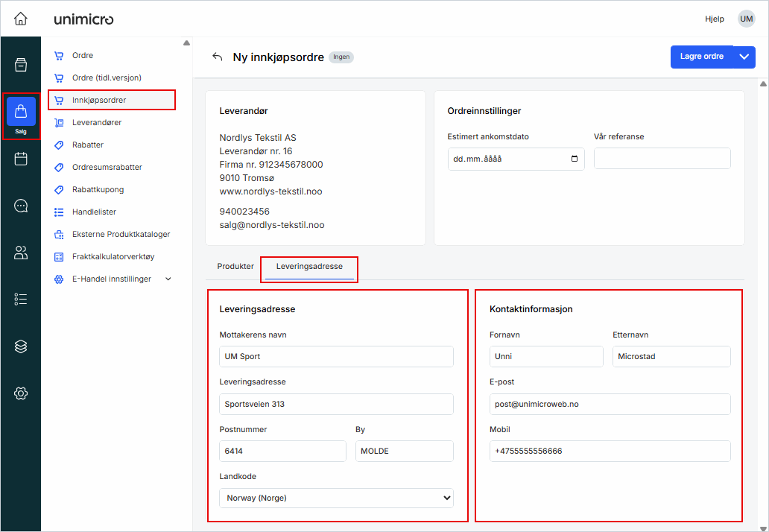Screen dimensions: 769x532
Task: Click the users icon in left sidebar
Action: point(21,253)
